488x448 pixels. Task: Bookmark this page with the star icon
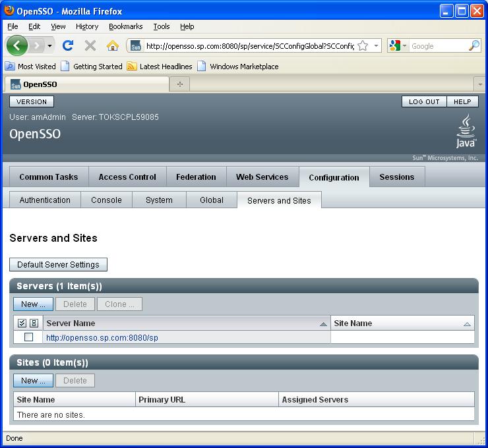coord(363,46)
